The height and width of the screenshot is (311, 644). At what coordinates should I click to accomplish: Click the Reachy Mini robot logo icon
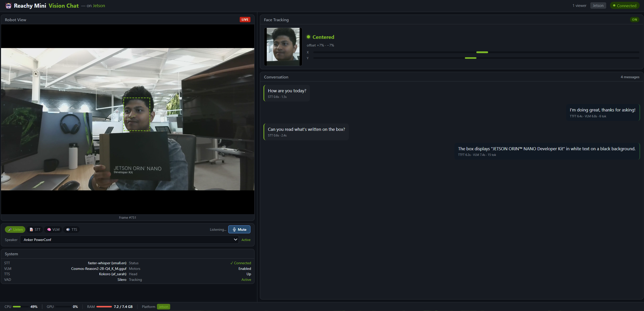click(8, 6)
